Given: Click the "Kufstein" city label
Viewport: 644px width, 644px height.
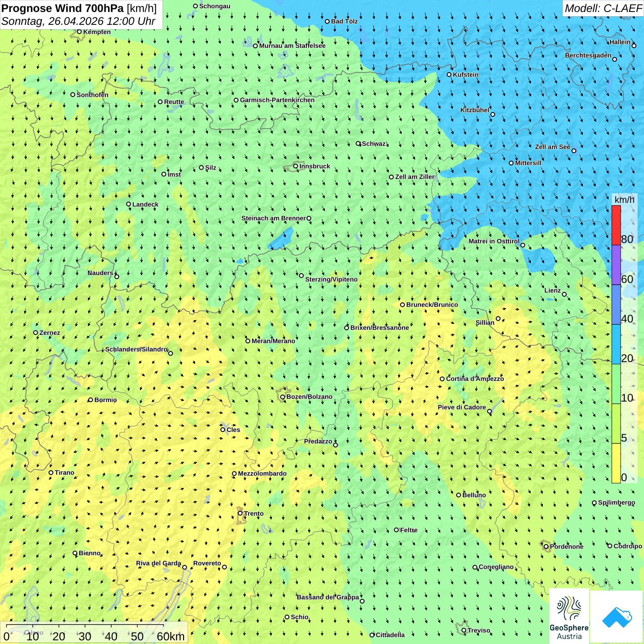Looking at the screenshot, I should [x=466, y=75].
